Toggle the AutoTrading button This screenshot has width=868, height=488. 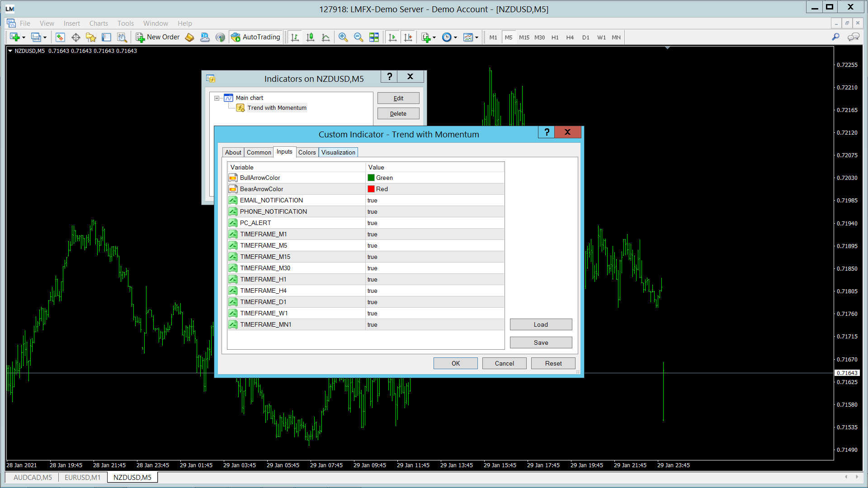[x=256, y=38]
